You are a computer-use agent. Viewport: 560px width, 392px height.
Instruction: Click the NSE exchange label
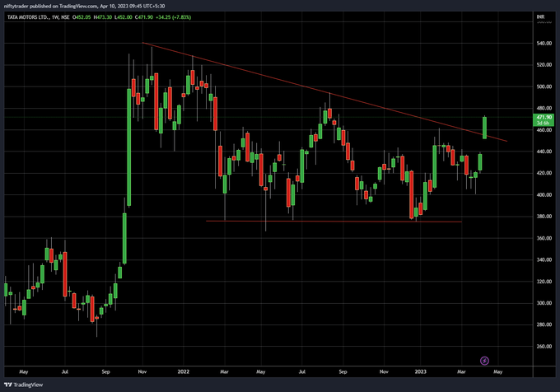pyautogui.click(x=65, y=17)
